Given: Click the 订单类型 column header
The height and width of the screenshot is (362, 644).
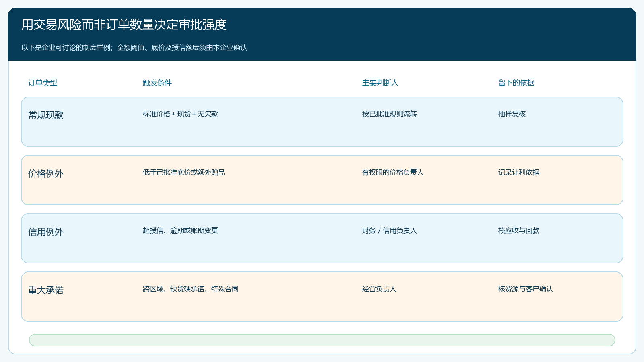Looking at the screenshot, I should pos(43,83).
